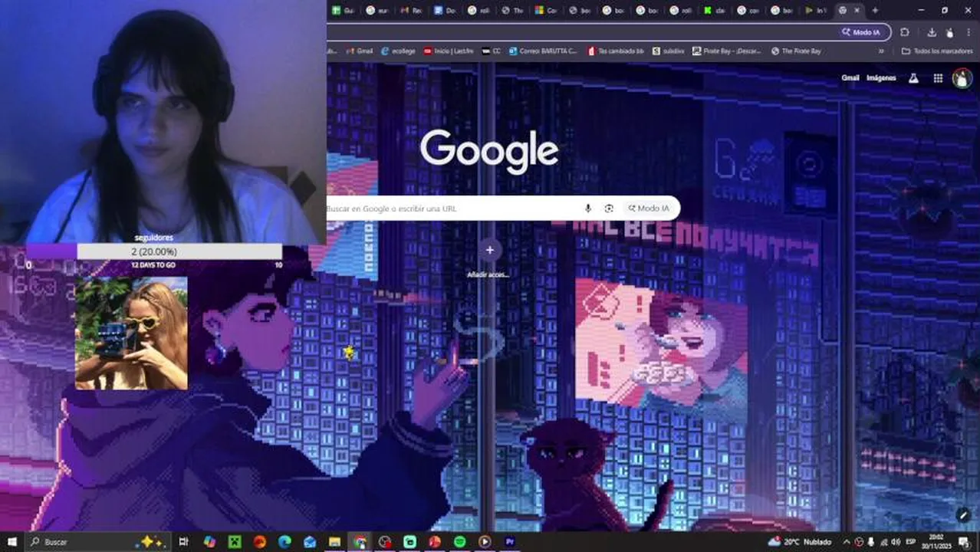Open the Tas cambiada bb bookmark
Screen dimensions: 980x552
(616, 51)
